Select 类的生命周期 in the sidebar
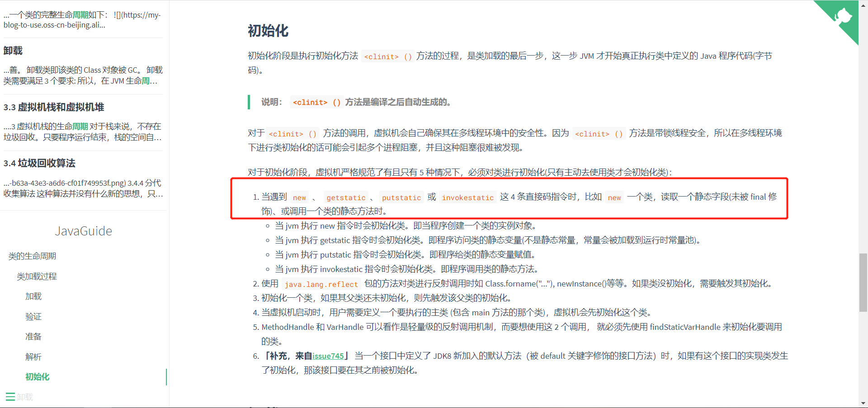This screenshot has width=868, height=408. coord(32,255)
